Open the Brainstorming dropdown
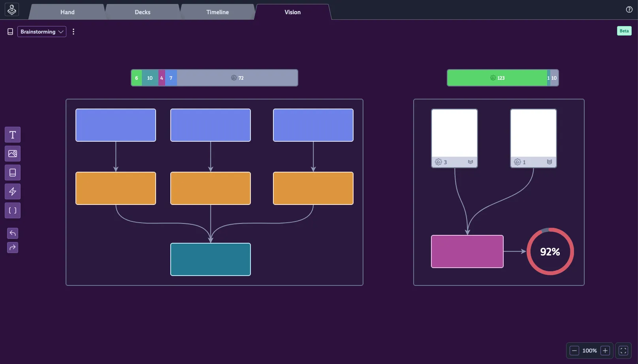This screenshot has height=364, width=638. pos(42,32)
